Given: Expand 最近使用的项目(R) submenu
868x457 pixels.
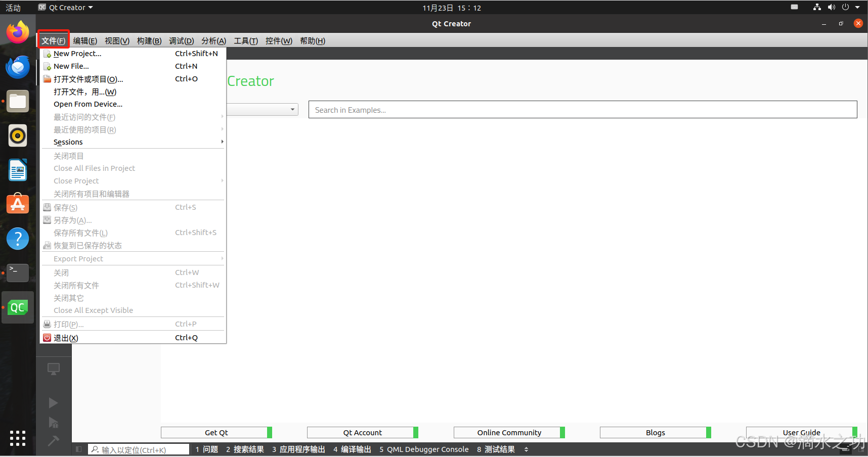Looking at the screenshot, I should coord(133,129).
